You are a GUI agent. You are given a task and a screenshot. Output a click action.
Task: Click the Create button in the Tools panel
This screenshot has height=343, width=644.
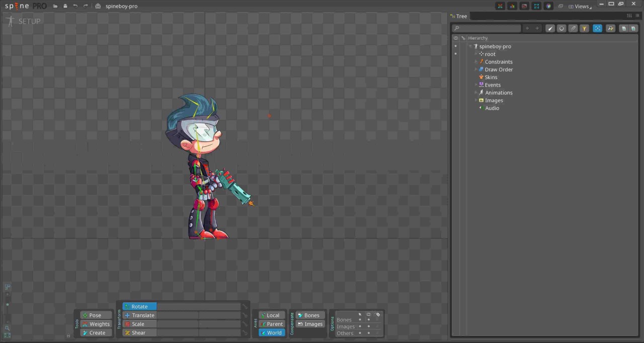[x=97, y=332]
